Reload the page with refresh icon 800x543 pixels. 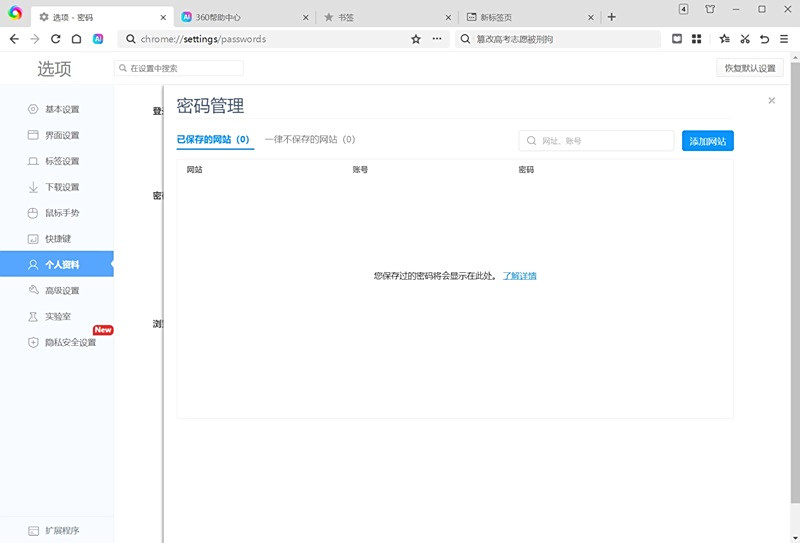pos(56,39)
